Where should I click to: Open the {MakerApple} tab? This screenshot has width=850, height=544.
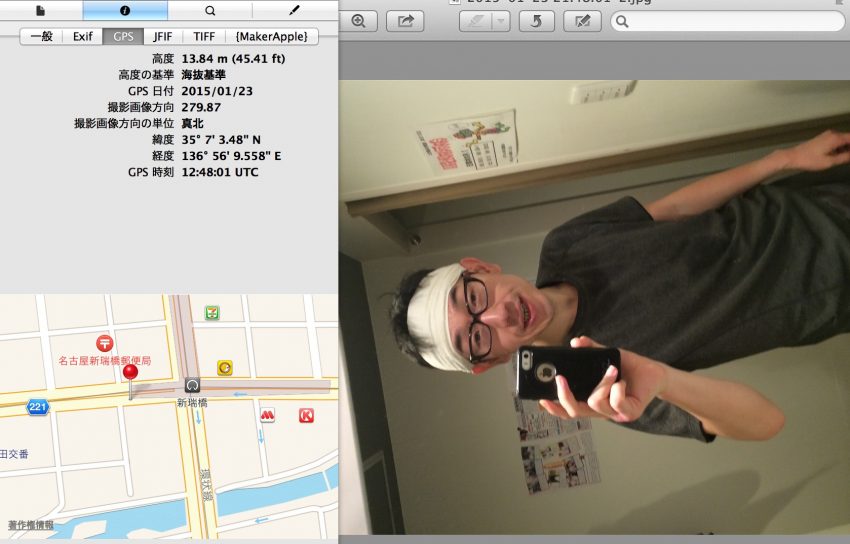click(272, 36)
